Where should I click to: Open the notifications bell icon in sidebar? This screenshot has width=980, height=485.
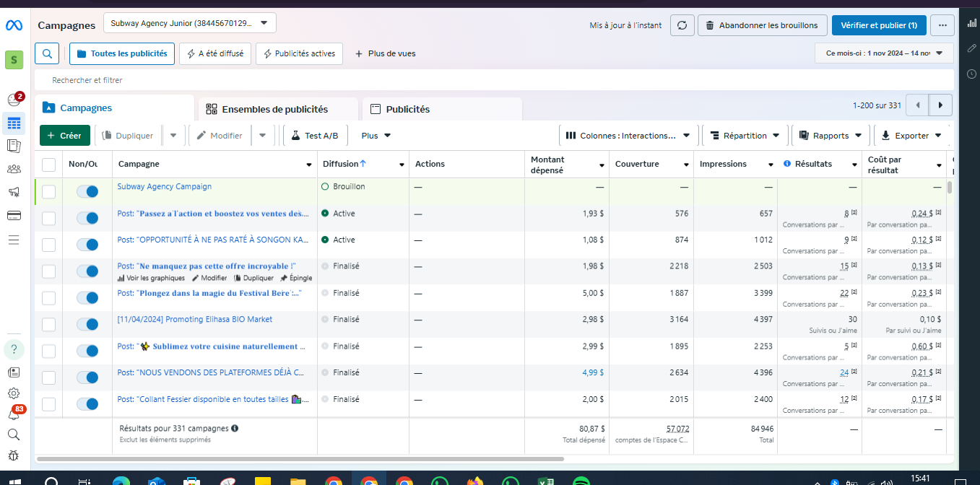coord(14,414)
